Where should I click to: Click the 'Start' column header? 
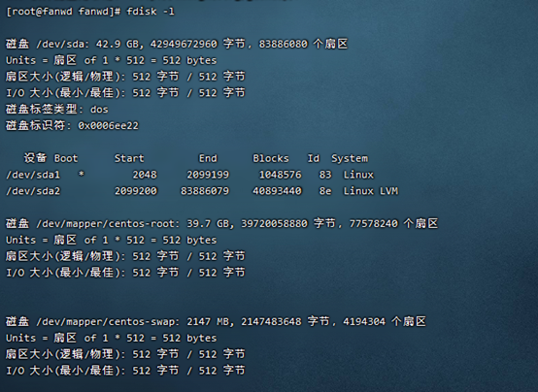129,158
